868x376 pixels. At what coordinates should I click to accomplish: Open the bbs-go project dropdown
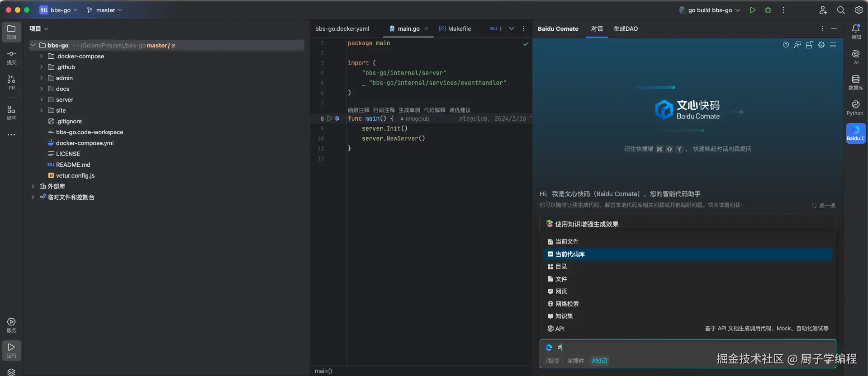coord(58,10)
